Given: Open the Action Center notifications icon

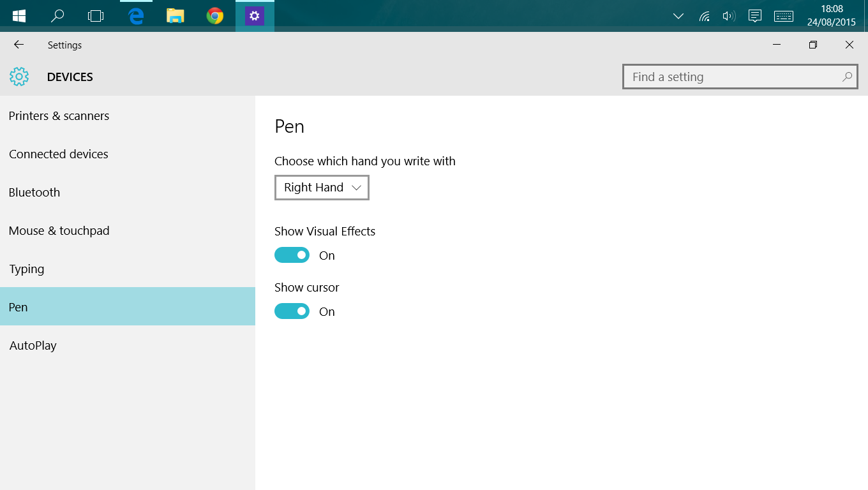Looking at the screenshot, I should (x=755, y=16).
